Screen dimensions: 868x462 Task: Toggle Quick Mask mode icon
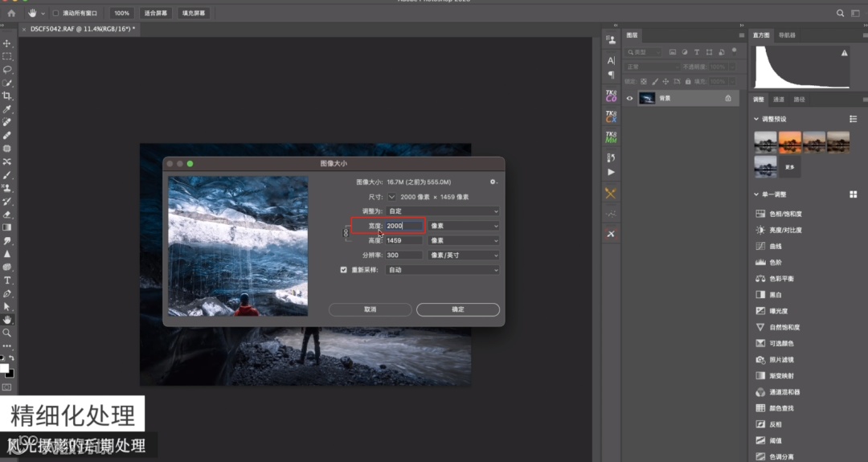6,387
